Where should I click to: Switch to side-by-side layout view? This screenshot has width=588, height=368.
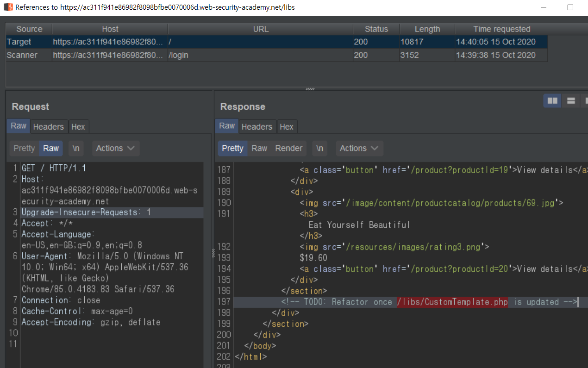click(x=552, y=100)
